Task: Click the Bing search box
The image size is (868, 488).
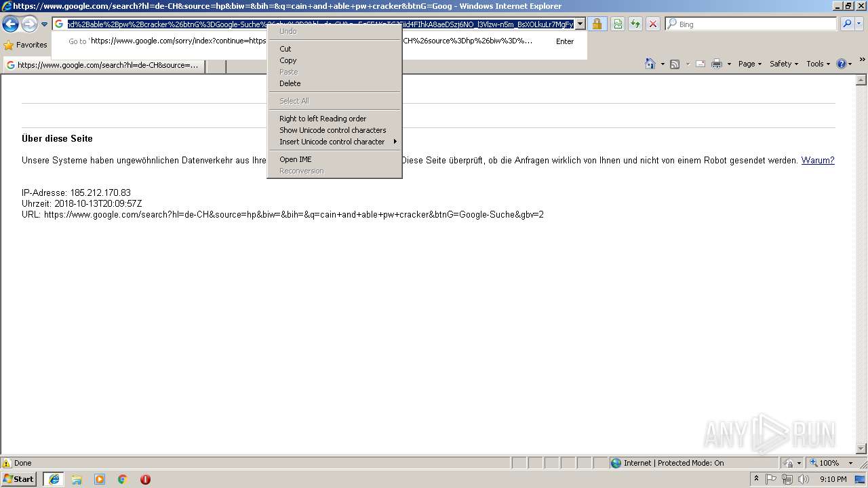Action: coord(751,24)
